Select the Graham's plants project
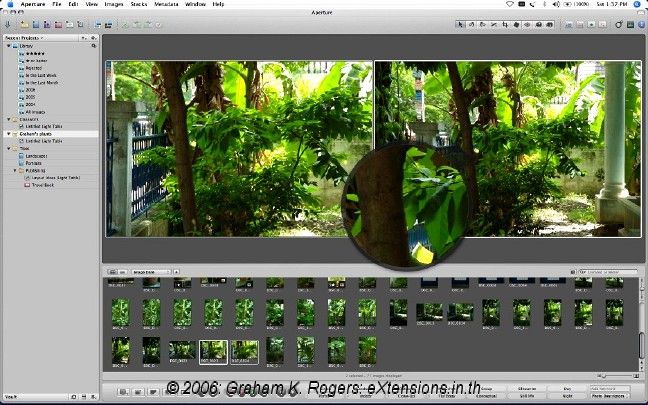The width and height of the screenshot is (648, 405). point(51,134)
